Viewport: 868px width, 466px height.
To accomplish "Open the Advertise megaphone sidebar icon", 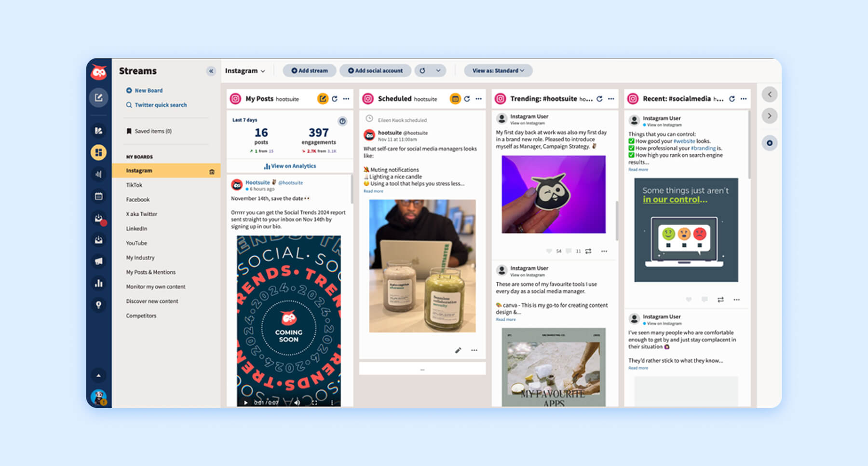I will (x=98, y=261).
